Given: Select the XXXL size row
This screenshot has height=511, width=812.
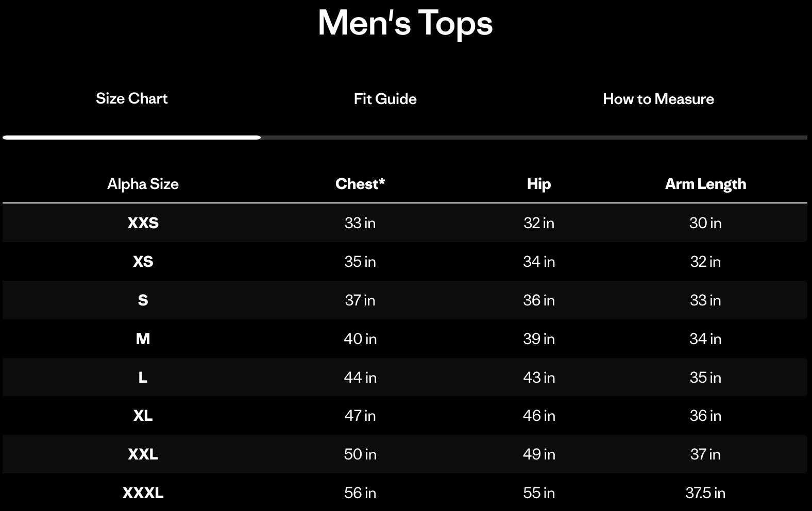Looking at the screenshot, I should tap(143, 493).
